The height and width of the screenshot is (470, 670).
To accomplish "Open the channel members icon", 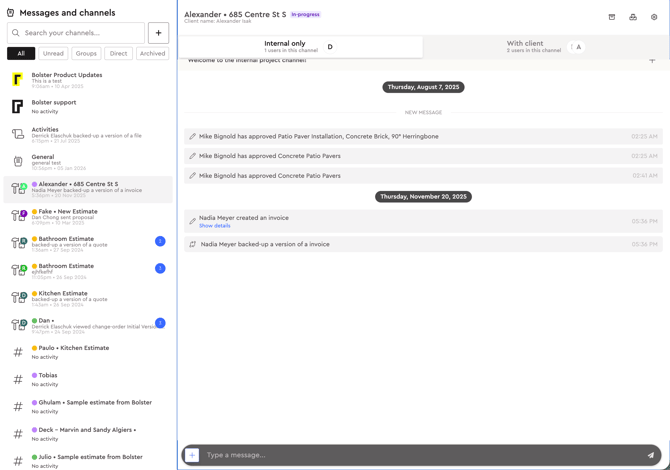I will [x=633, y=17].
